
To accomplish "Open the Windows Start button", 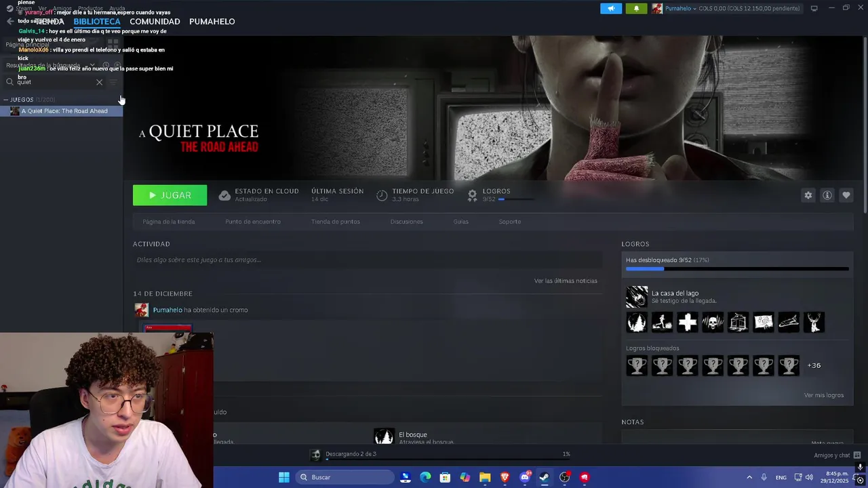I will click(x=284, y=477).
